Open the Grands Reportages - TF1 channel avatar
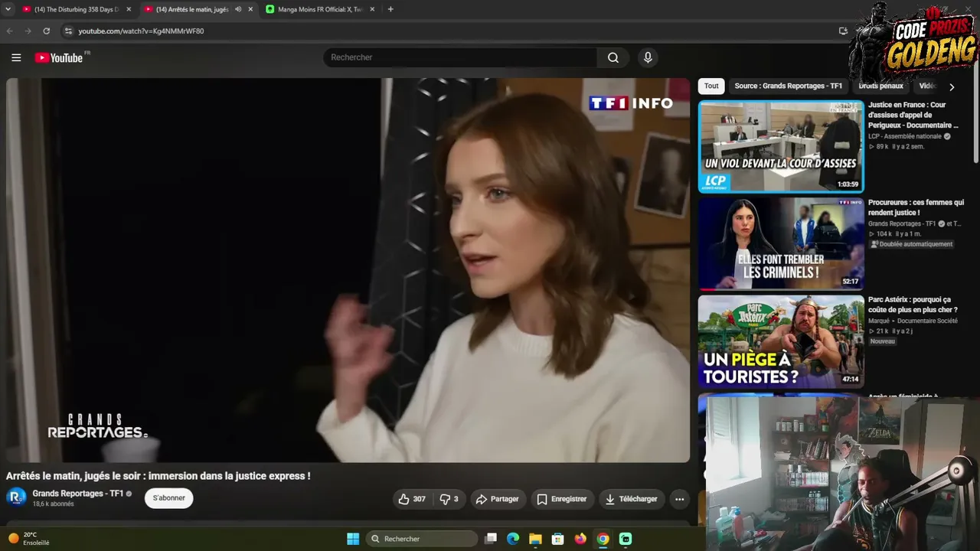 click(x=16, y=497)
